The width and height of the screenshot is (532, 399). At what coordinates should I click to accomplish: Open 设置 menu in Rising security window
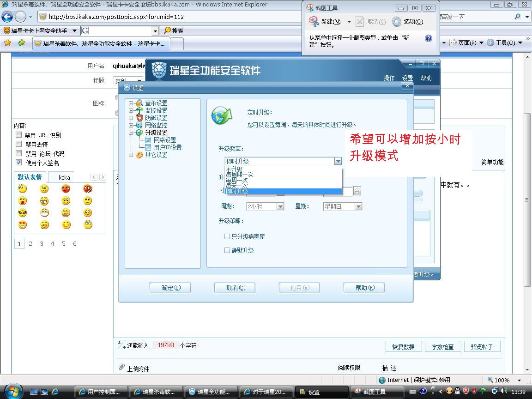(x=407, y=78)
